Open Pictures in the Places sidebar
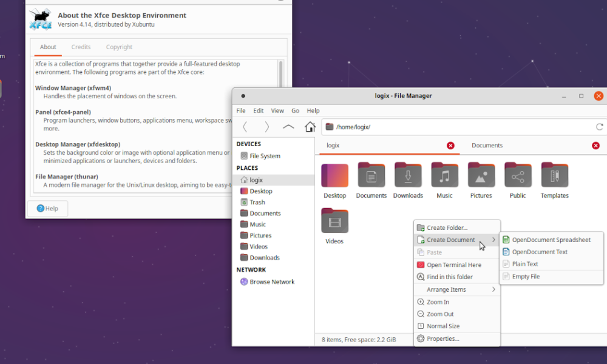Viewport: 607px width, 364px height. click(256, 235)
